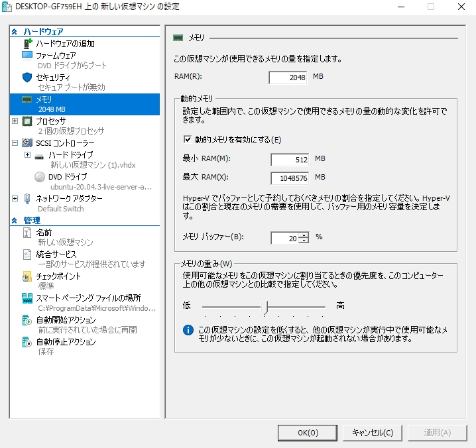Collapse the Management (管理) section chevron
476x448 pixels.
(x=15, y=221)
